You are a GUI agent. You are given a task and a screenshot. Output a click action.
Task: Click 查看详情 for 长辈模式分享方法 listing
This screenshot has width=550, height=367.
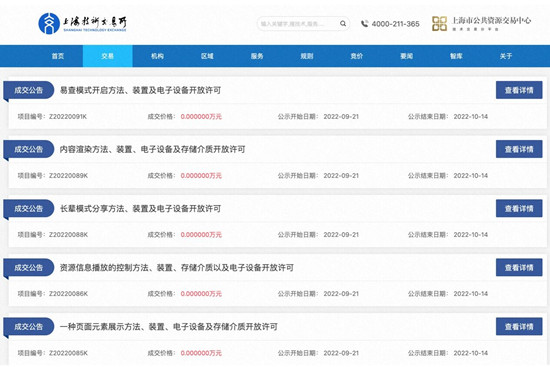coord(519,208)
